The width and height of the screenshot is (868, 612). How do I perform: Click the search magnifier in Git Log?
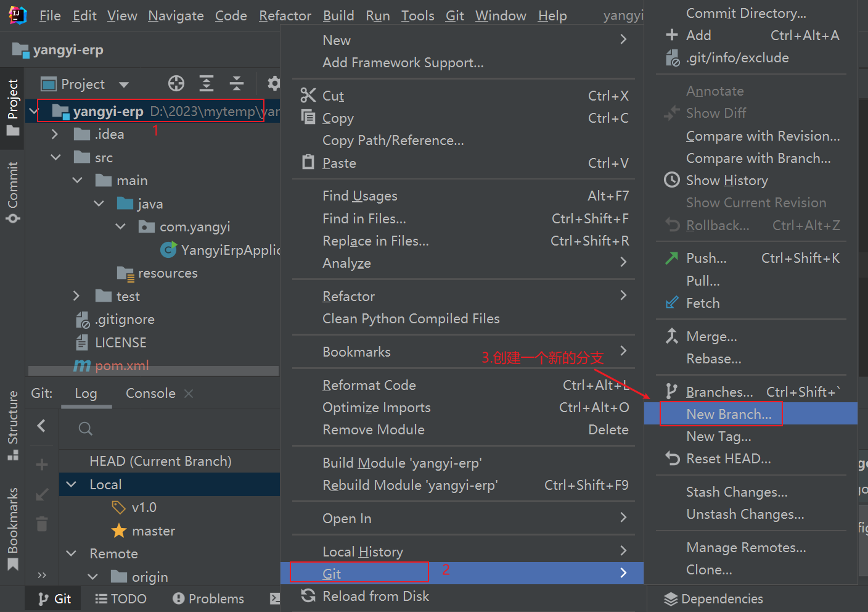click(86, 428)
